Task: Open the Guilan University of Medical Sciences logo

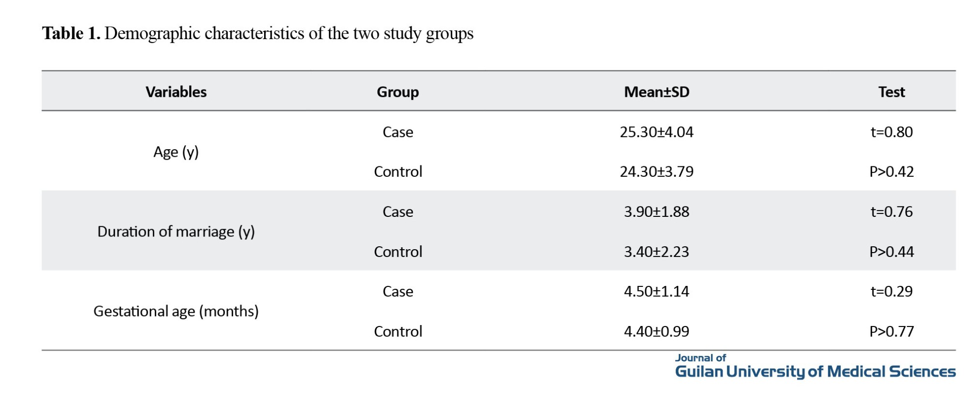Action: pyautogui.click(x=815, y=367)
